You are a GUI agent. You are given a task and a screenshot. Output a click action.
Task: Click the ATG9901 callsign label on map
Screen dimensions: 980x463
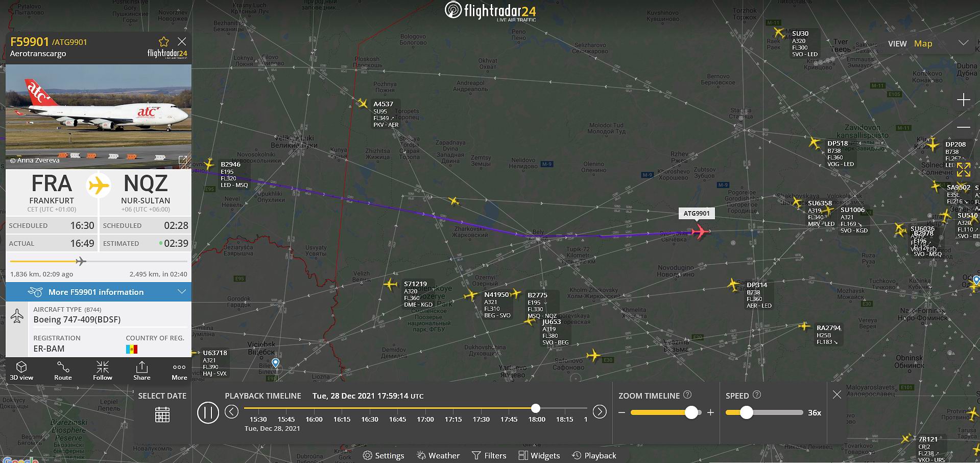[x=697, y=214]
